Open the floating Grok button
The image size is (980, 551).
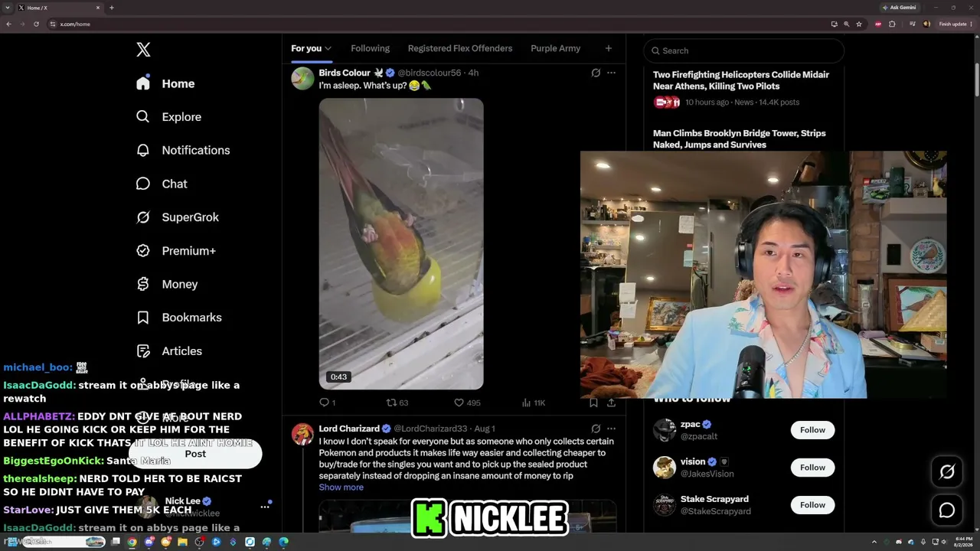(947, 472)
